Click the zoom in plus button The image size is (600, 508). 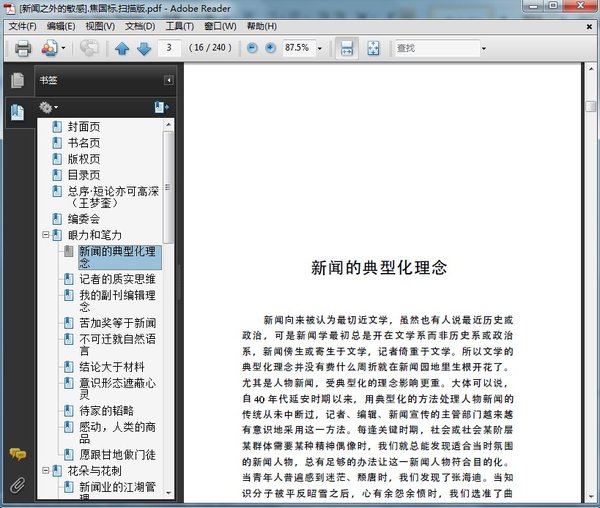coord(270,48)
